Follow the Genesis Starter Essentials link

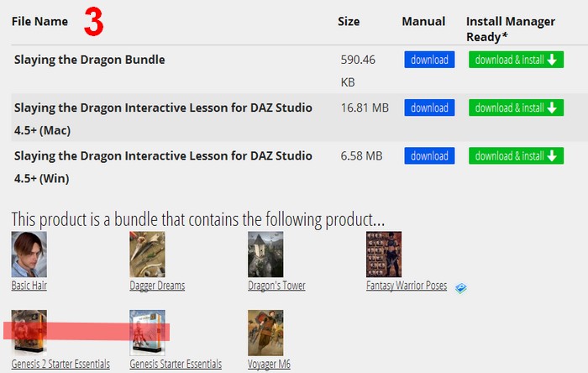[x=176, y=364]
